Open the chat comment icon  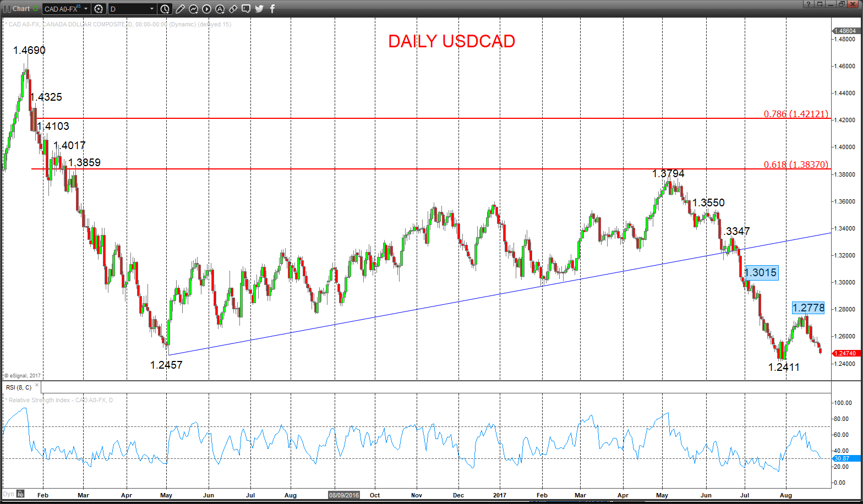(246, 9)
